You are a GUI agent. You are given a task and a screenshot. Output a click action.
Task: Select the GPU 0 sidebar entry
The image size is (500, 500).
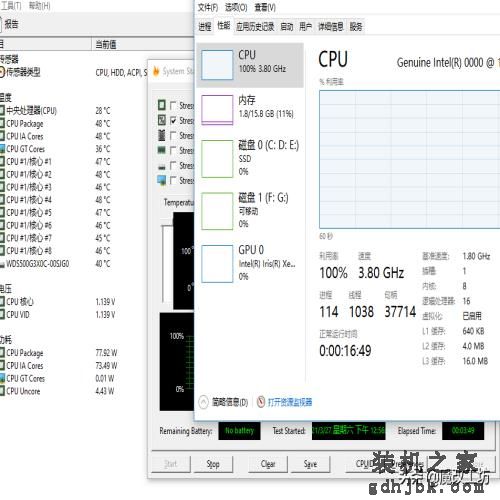tap(250, 263)
